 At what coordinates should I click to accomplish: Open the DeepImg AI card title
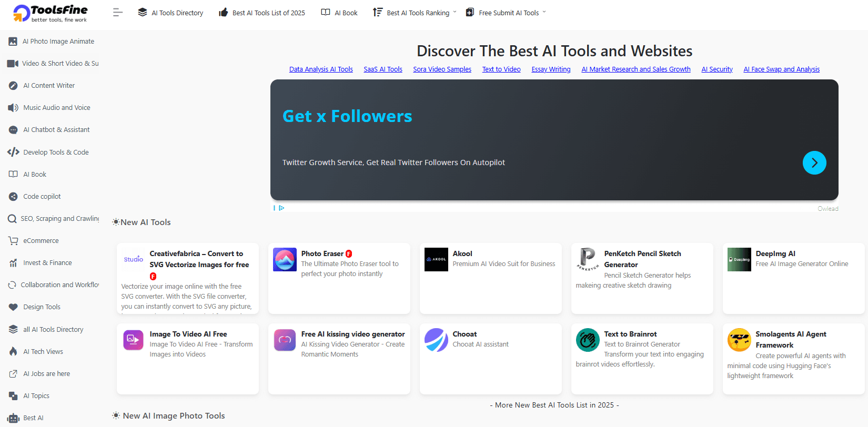[x=775, y=253]
